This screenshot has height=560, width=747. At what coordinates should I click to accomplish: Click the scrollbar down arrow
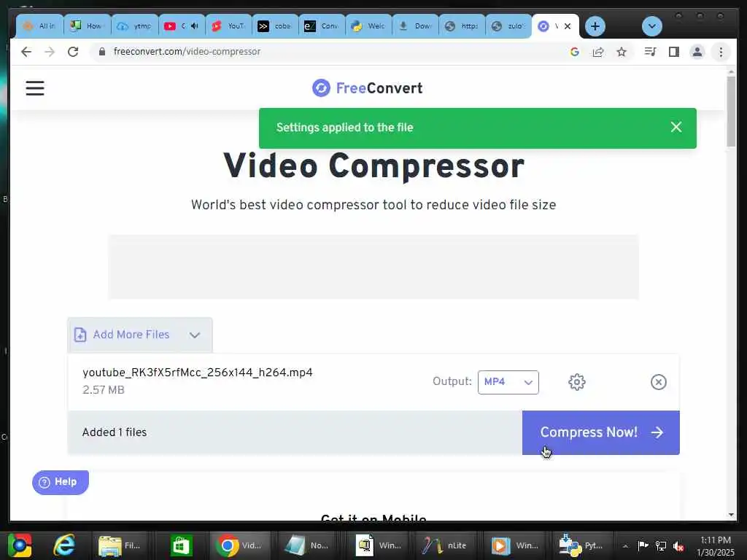tap(731, 515)
